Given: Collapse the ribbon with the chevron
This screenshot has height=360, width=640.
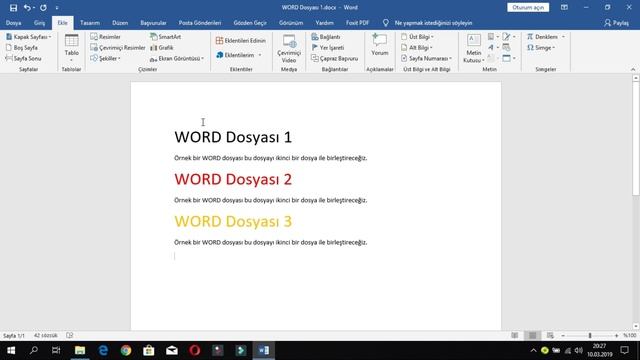Looking at the screenshot, I should point(633,69).
